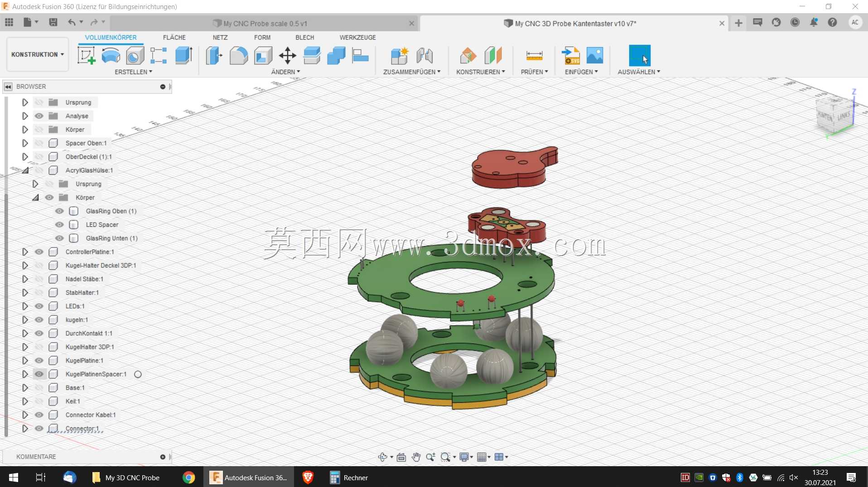This screenshot has width=868, height=487.
Task: Open the KONSTRUIEREN dropdown menu
Action: pos(480,72)
